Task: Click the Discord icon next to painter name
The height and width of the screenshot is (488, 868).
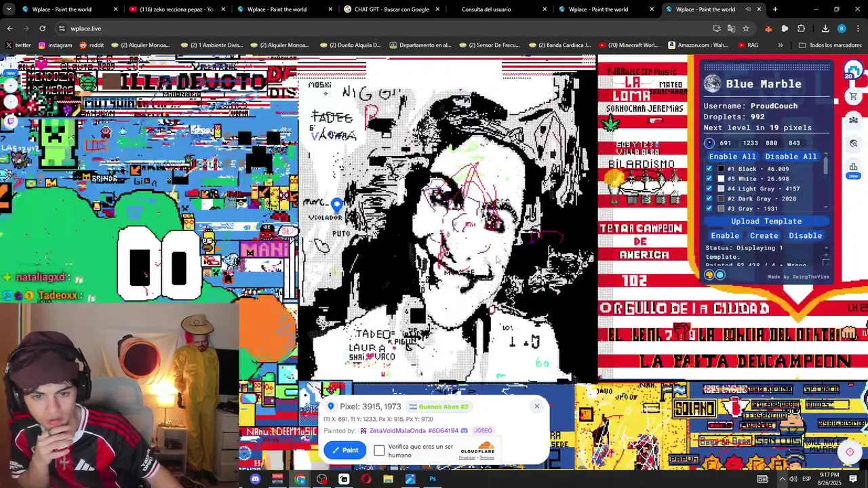Action: point(464,430)
